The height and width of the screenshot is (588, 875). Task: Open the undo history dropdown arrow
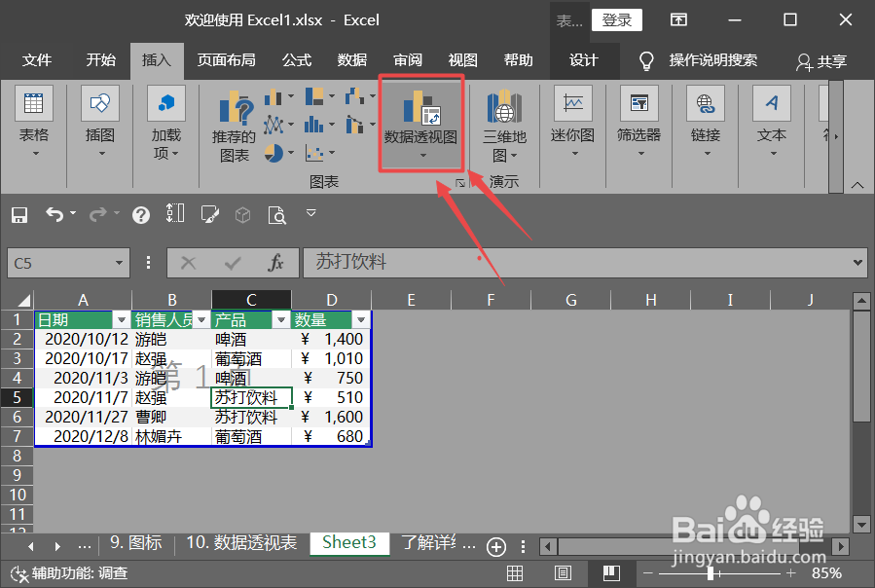coord(73,213)
